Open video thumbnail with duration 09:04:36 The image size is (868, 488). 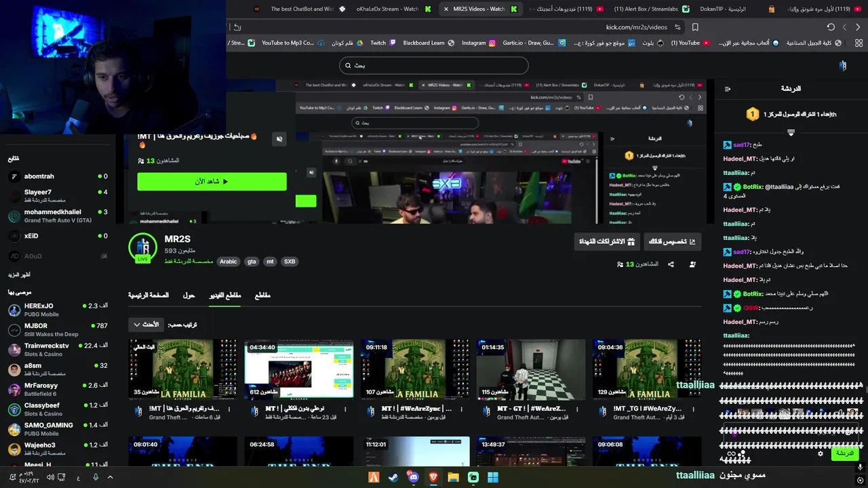[647, 369]
